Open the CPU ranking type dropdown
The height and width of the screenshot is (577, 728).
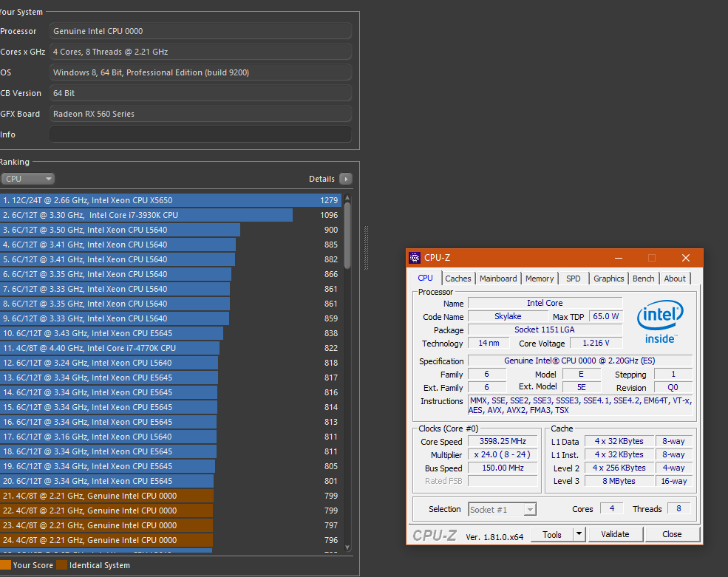pos(28,179)
